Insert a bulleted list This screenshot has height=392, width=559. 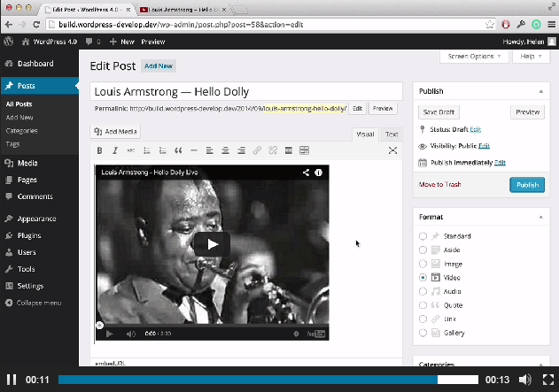click(147, 150)
